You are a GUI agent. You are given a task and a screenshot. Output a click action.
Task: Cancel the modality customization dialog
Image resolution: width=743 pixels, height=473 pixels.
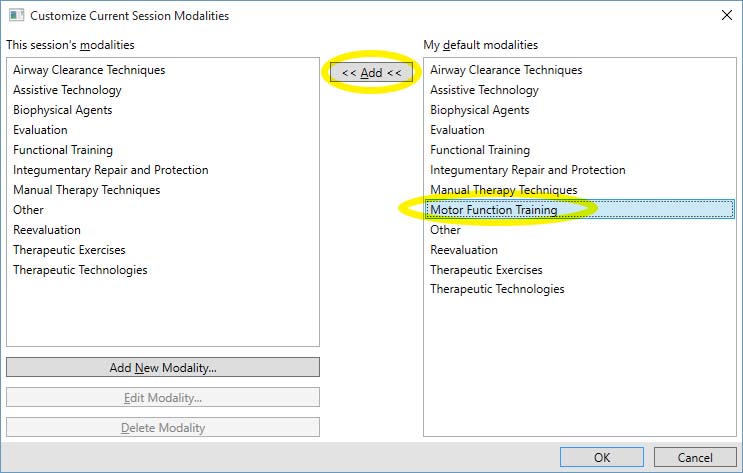[x=694, y=457]
